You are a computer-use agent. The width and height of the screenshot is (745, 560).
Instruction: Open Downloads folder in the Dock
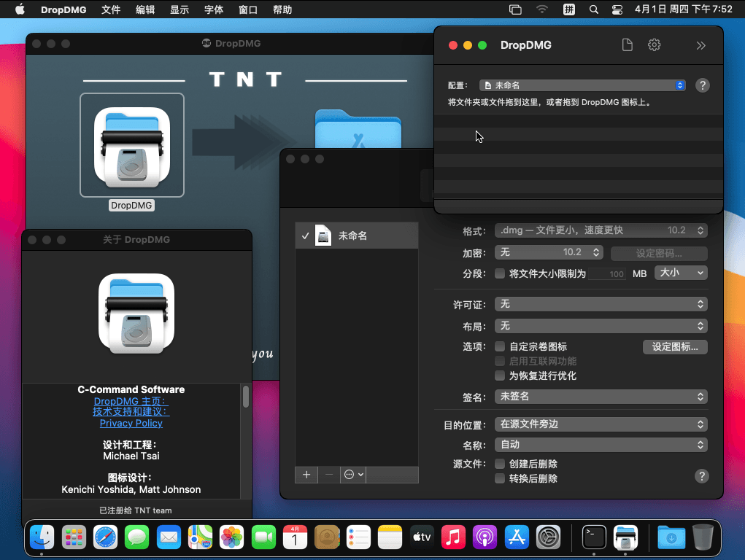tap(671, 537)
